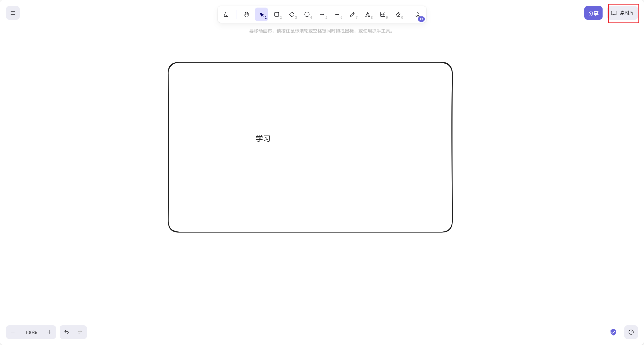Select the Ellipse tool
This screenshot has height=345, width=644.
pos(307,14)
